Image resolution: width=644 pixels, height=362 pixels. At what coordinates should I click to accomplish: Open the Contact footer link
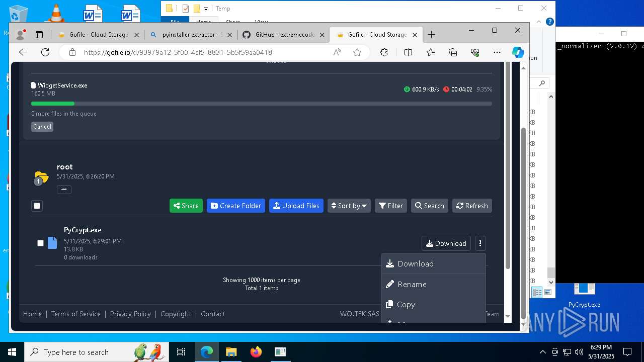pyautogui.click(x=213, y=314)
